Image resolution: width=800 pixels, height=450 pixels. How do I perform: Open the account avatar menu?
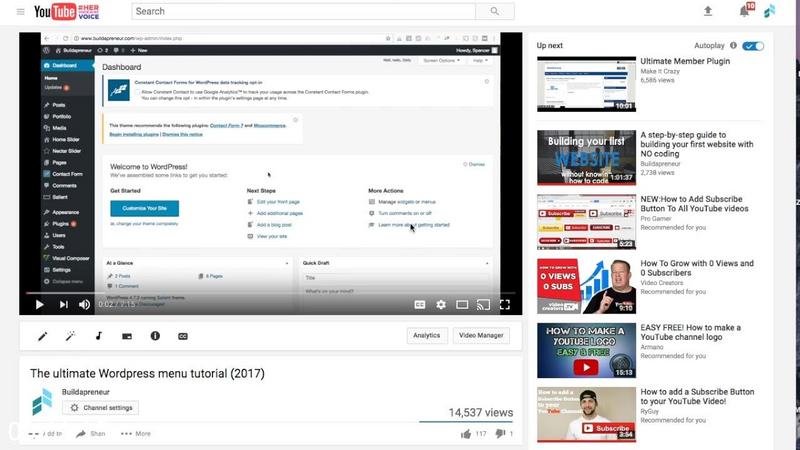[x=770, y=11]
